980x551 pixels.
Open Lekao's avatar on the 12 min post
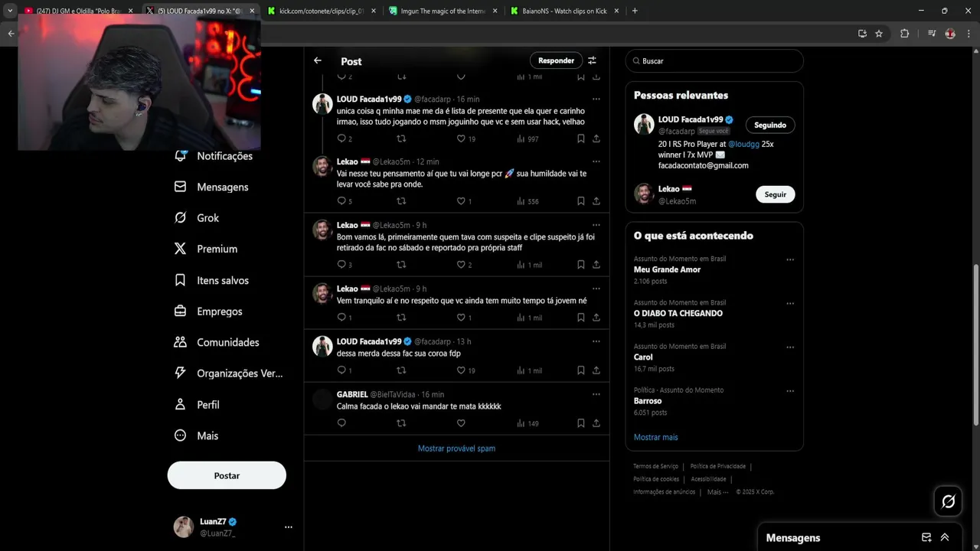click(x=322, y=166)
